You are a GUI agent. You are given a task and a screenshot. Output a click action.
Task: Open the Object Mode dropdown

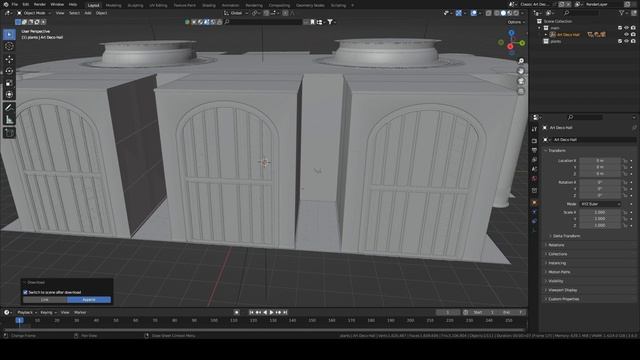point(34,13)
